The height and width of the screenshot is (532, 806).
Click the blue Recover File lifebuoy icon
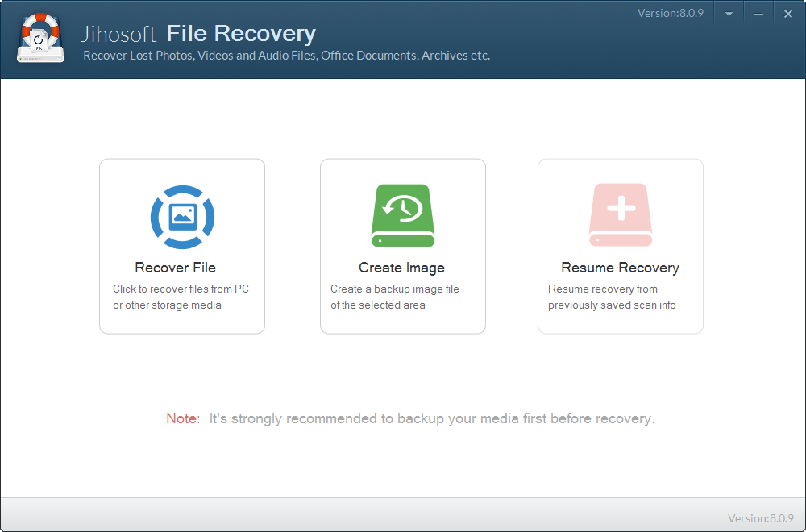click(x=182, y=217)
